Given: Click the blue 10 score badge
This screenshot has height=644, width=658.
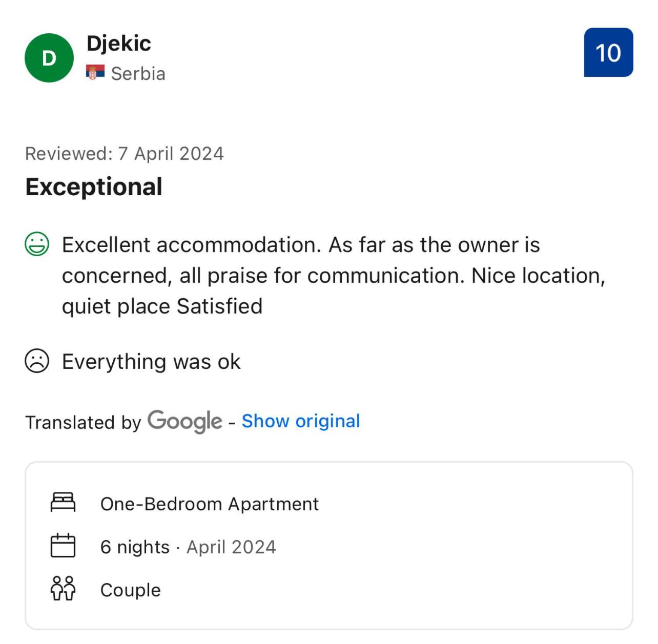Looking at the screenshot, I should pos(608,52).
